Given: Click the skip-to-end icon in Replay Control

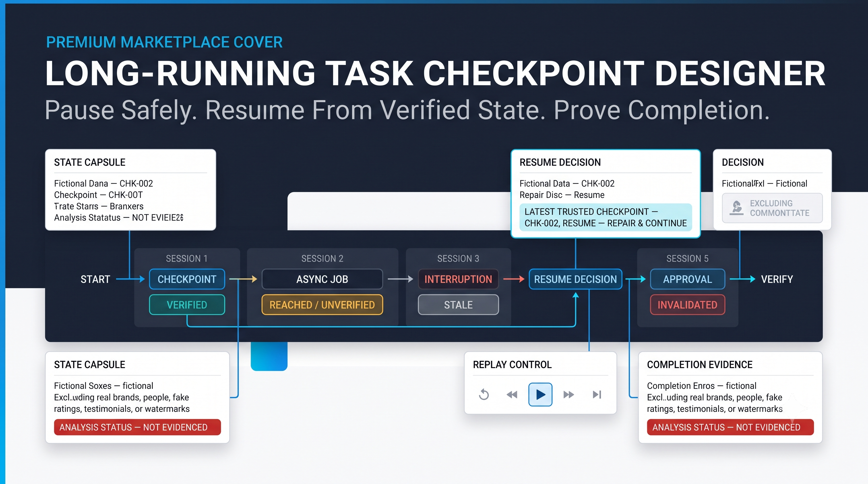Looking at the screenshot, I should [597, 395].
